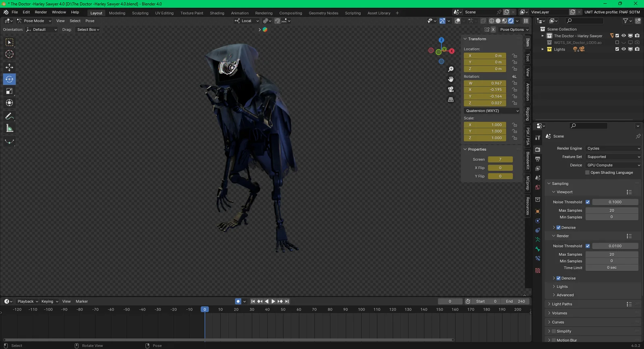Viewport: 644px width, 349px height.
Task: Expand the Light Paths panel
Action: coord(561,304)
